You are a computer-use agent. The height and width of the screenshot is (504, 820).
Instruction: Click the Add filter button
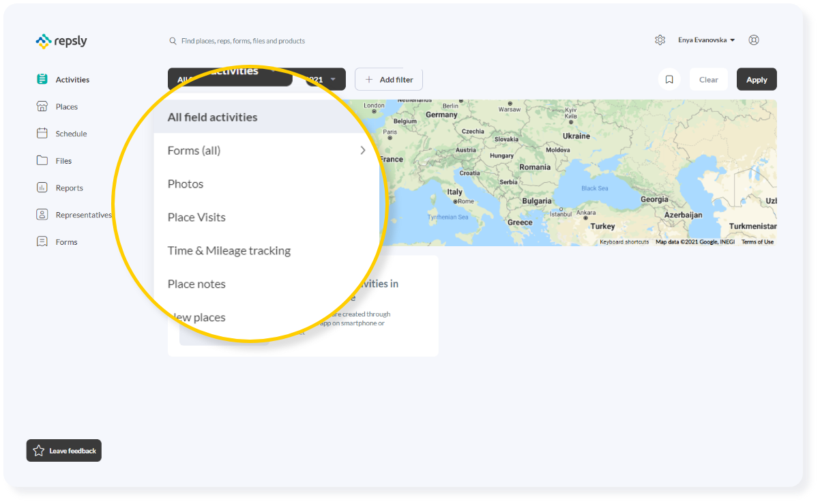coord(389,80)
